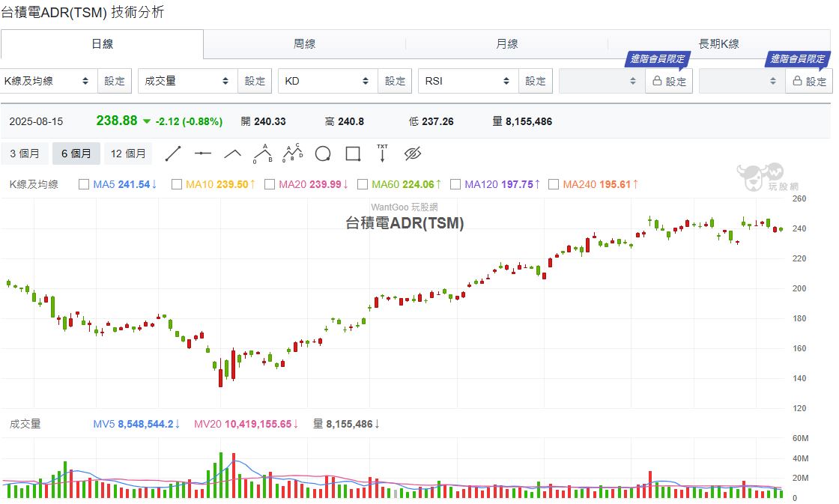Screen dimensions: 839x504
Task: Switch to the 周線 weekly tab
Action: [304, 44]
